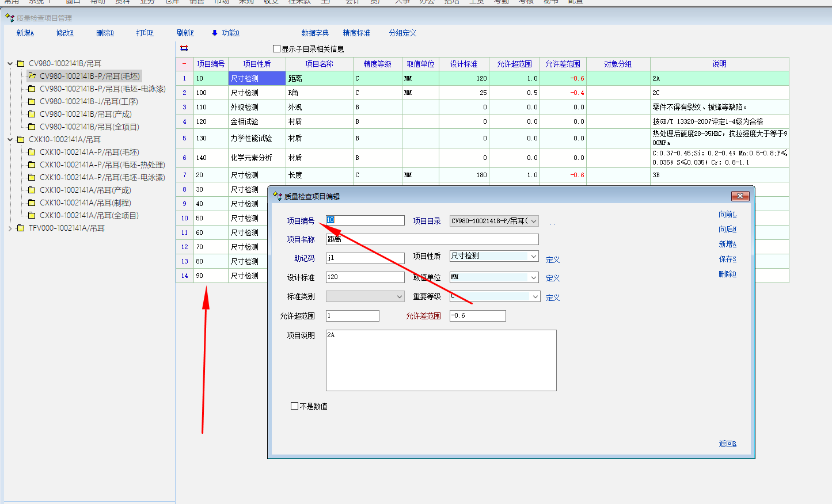The height and width of the screenshot is (504, 832).
Task: Close the 质量检查项目编辑 dialog
Action: pyautogui.click(x=740, y=196)
